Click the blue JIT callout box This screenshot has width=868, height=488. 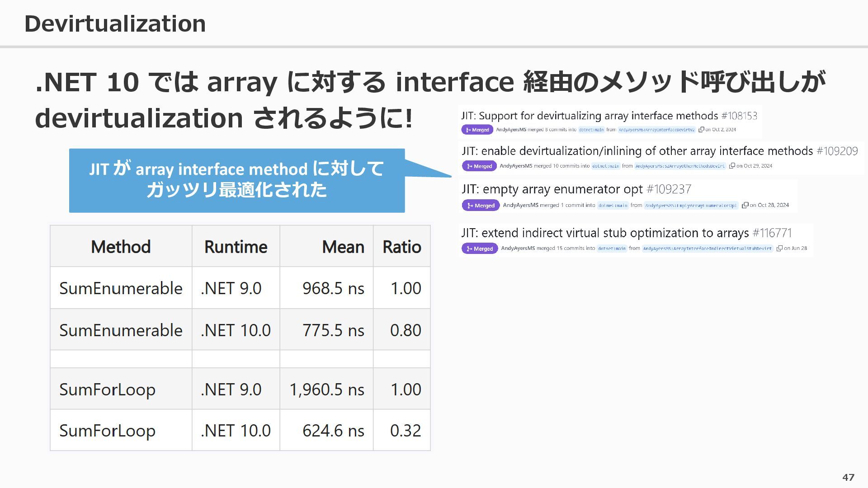click(236, 180)
